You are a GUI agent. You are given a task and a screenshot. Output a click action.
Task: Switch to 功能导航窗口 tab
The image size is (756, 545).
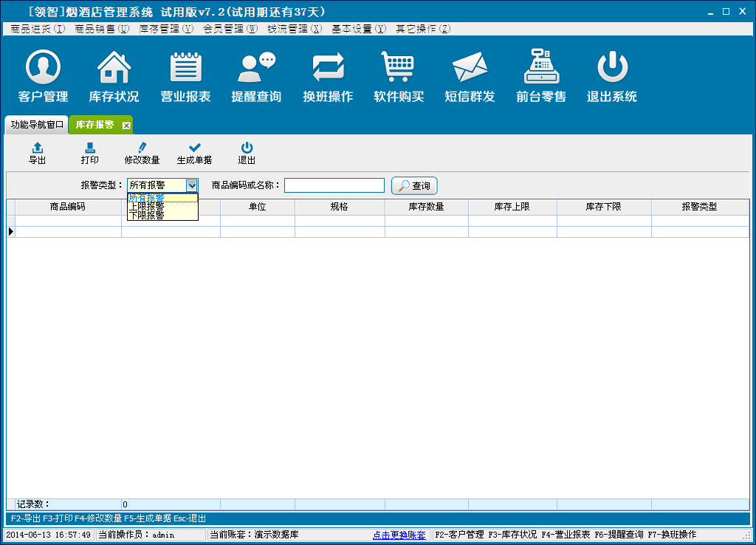[x=37, y=125]
